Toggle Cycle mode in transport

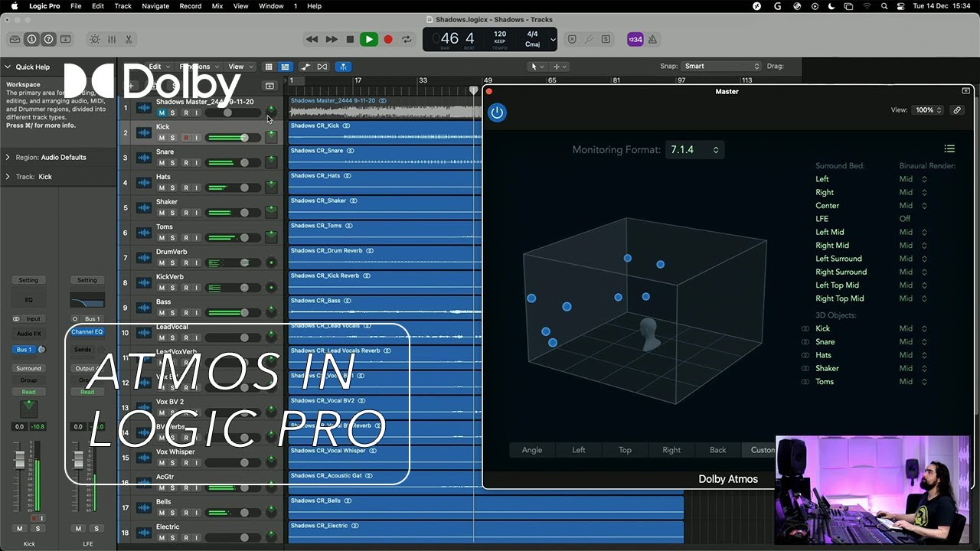(x=407, y=39)
